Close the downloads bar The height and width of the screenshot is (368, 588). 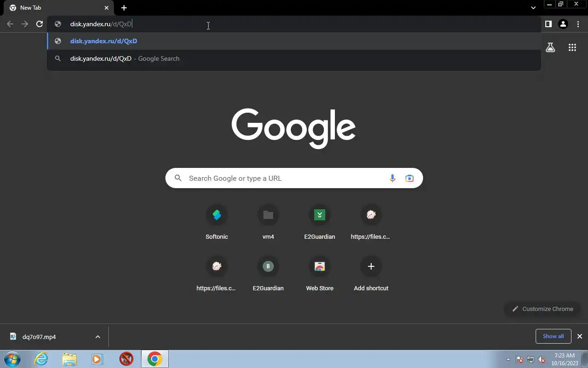580,336
